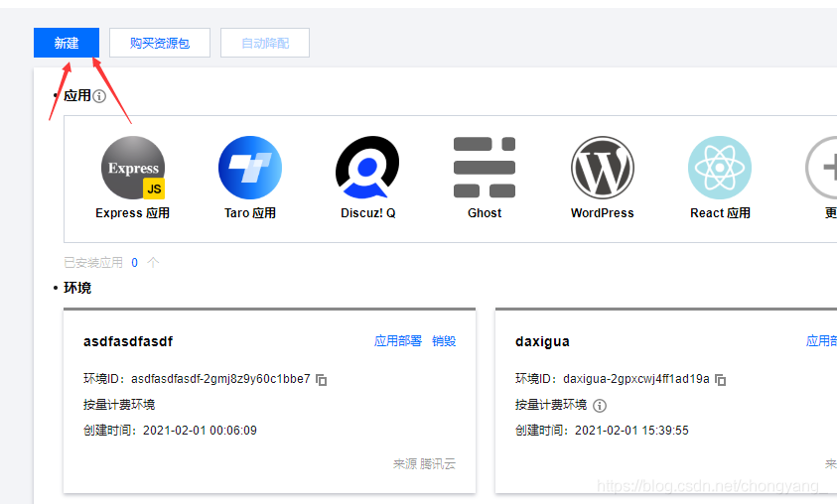Click the 环境 section heading
Screen dimensions: 837x504
click(77, 288)
